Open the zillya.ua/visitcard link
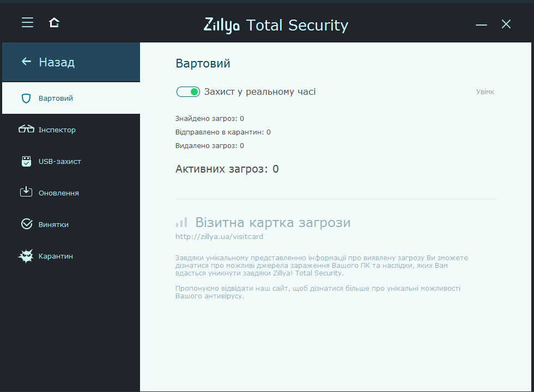 tap(219, 236)
